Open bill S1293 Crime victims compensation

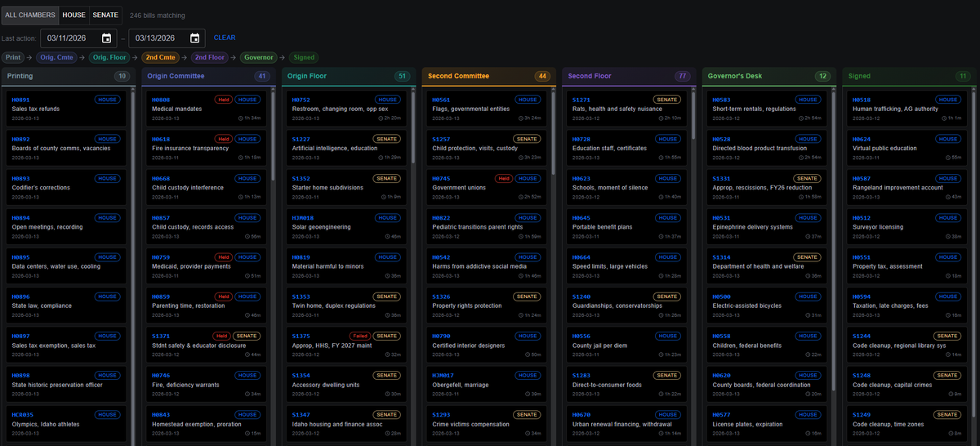(x=488, y=422)
